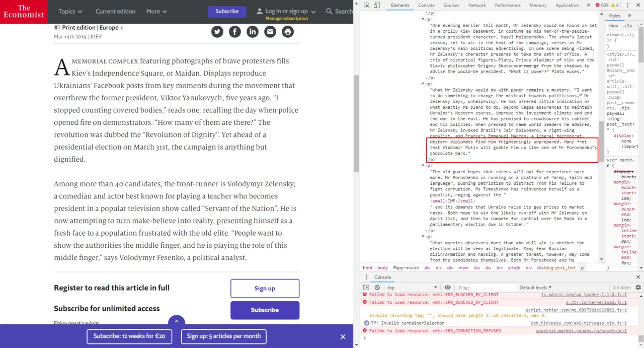This screenshot has width=644, height=348.
Task: Create a live expression with the eye icon
Action: pyautogui.click(x=447, y=288)
